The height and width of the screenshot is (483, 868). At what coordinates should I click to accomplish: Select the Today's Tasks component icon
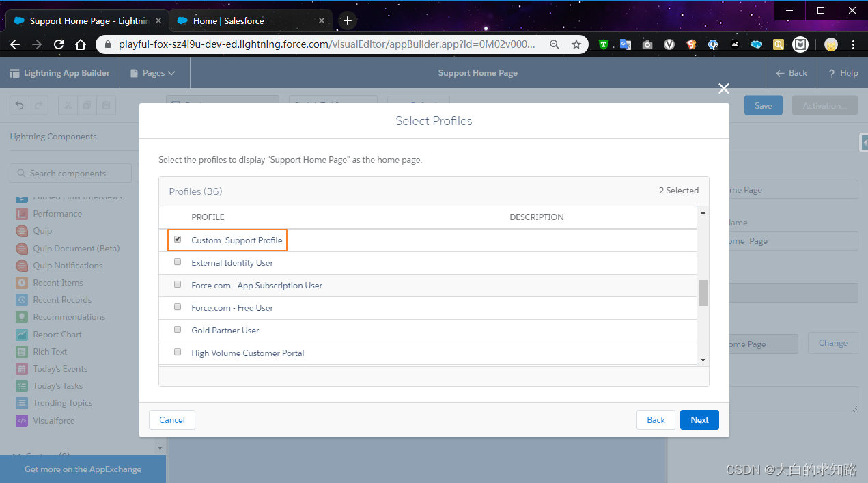22,386
